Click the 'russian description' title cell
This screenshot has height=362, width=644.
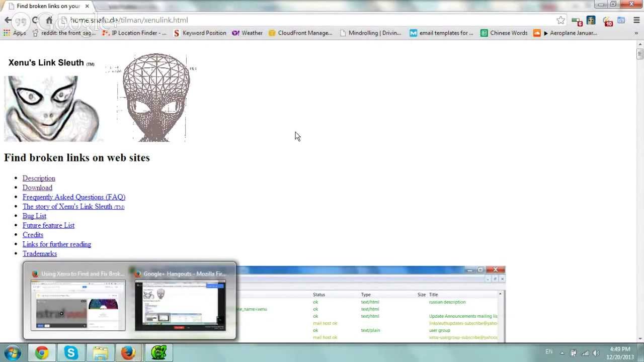(447, 302)
